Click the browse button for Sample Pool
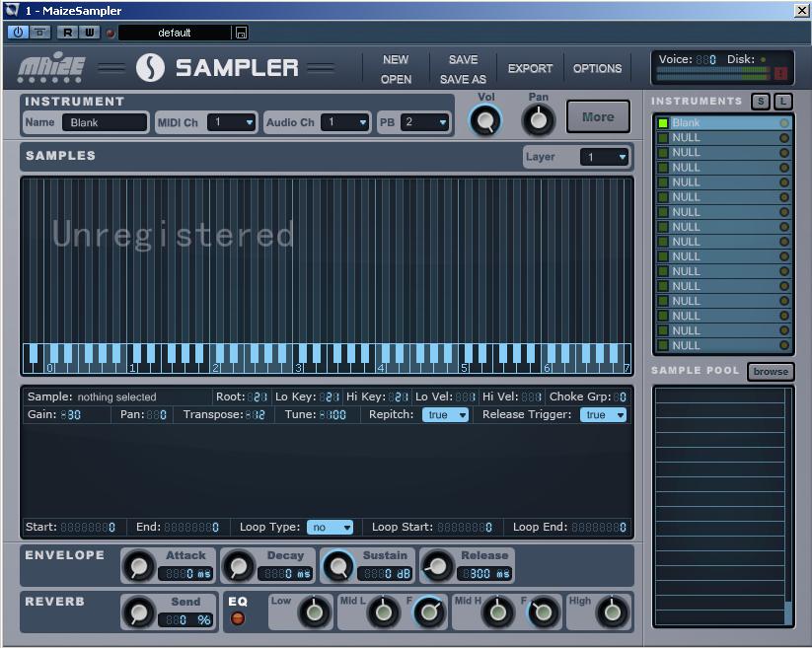This screenshot has height=648, width=812. (771, 372)
